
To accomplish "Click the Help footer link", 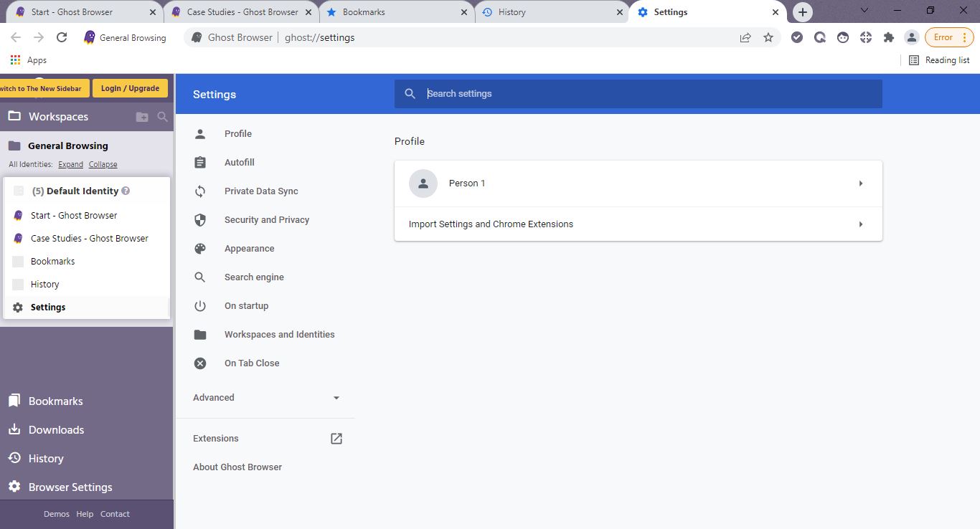I will 85,514.
